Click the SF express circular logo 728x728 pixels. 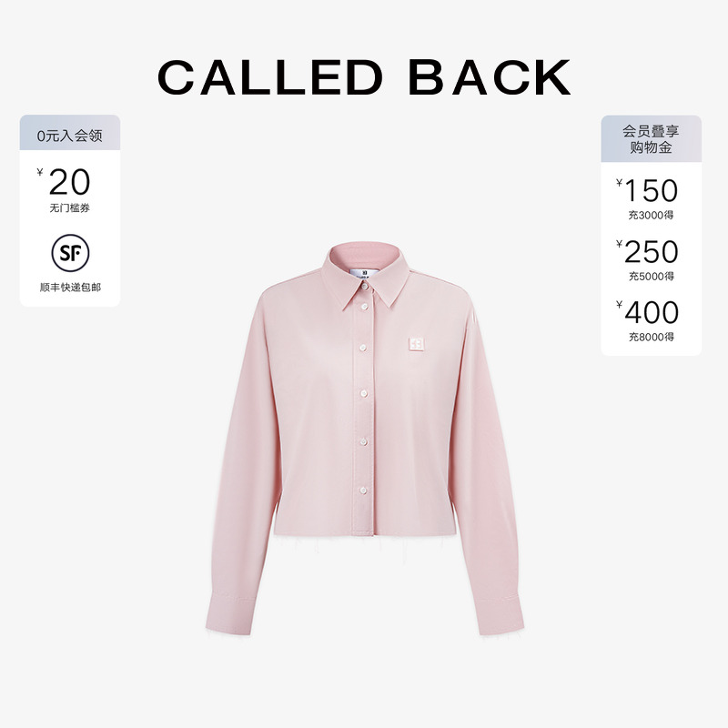click(70, 253)
